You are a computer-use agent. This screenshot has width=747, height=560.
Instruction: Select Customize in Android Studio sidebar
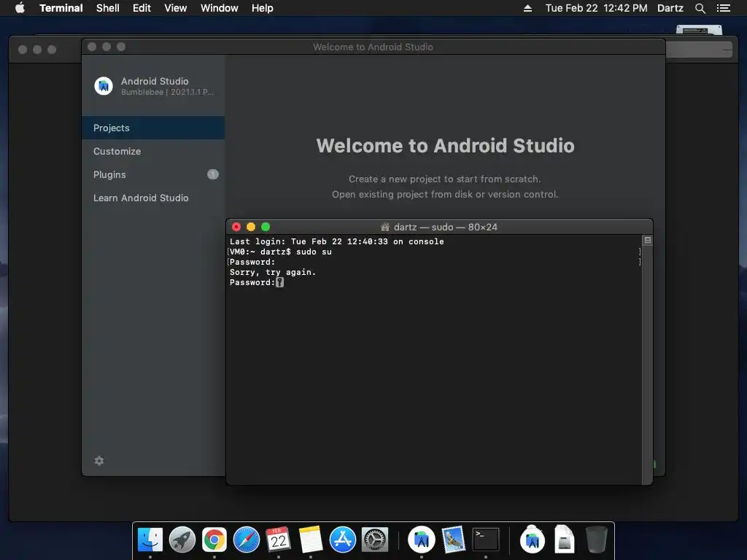pos(153,151)
